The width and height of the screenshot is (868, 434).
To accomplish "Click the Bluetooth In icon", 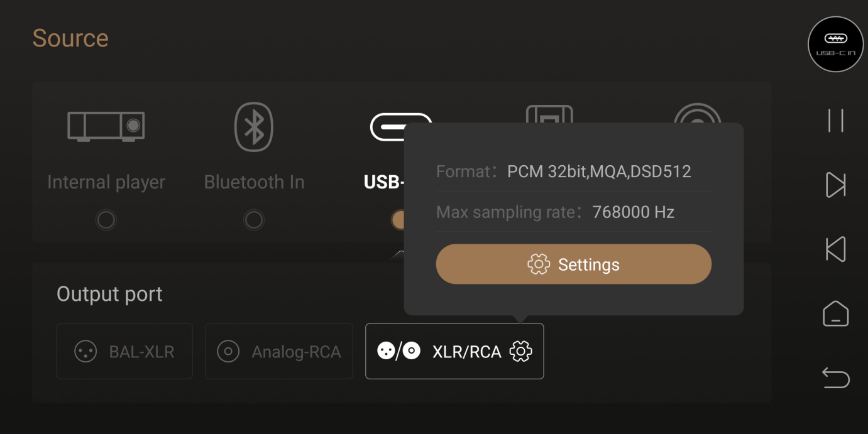I will coord(254,126).
